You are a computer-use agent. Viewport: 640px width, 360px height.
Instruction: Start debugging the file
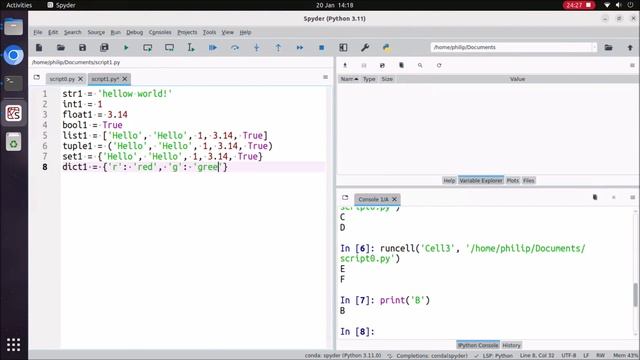(213, 48)
